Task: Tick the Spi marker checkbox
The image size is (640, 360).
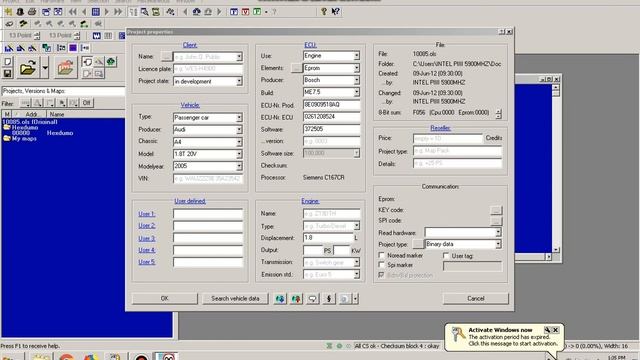Action: 382,265
